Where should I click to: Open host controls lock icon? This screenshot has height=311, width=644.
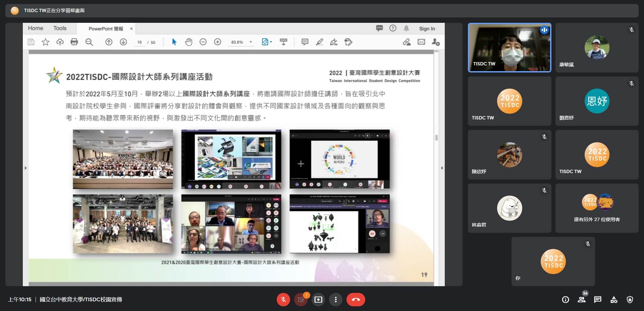pyautogui.click(x=630, y=300)
